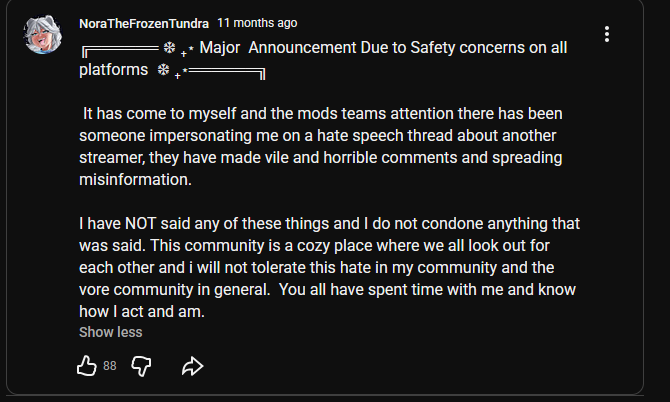Click the 88 likes count
The image size is (670, 402).
pyautogui.click(x=110, y=366)
